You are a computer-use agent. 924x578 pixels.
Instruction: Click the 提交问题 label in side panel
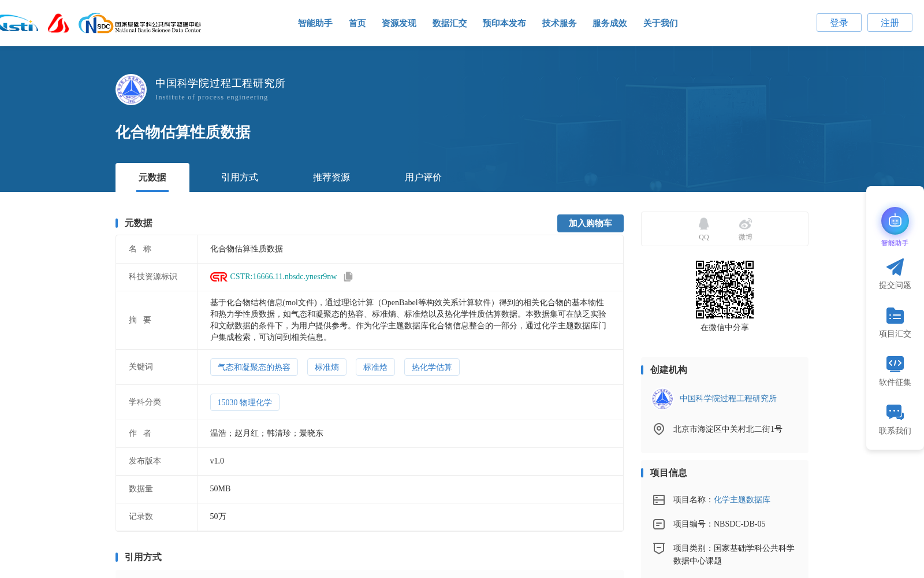click(895, 286)
